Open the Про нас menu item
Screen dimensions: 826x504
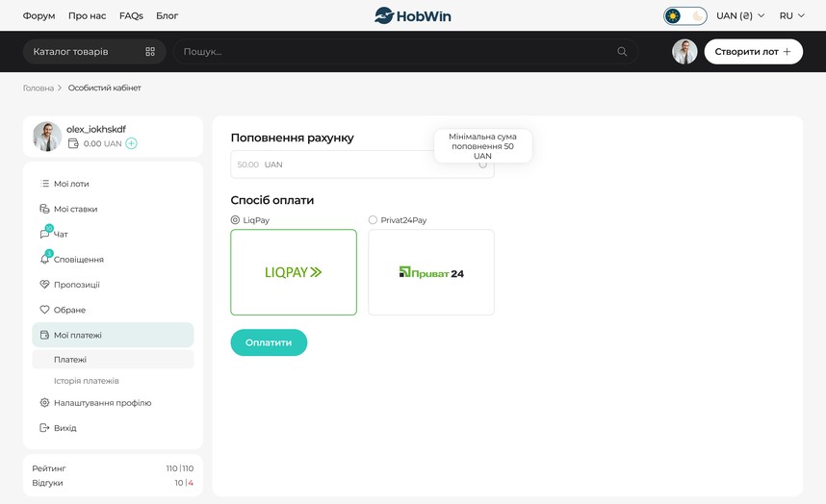click(87, 15)
